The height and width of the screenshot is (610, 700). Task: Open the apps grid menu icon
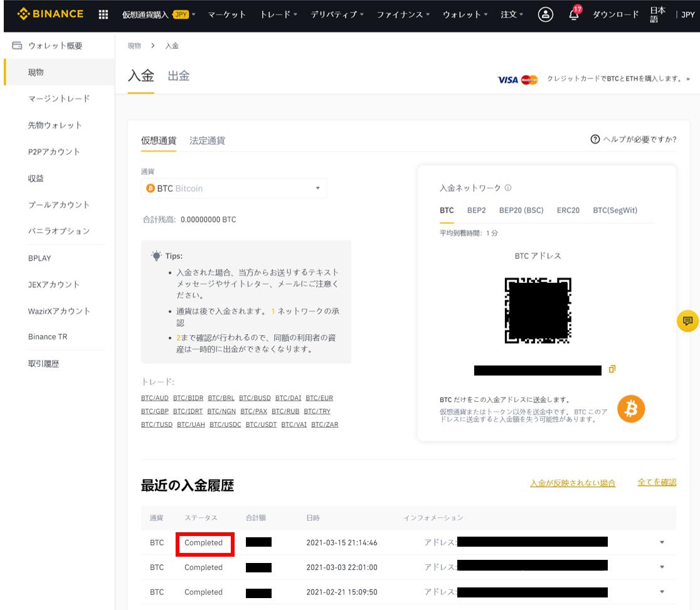pyautogui.click(x=103, y=14)
